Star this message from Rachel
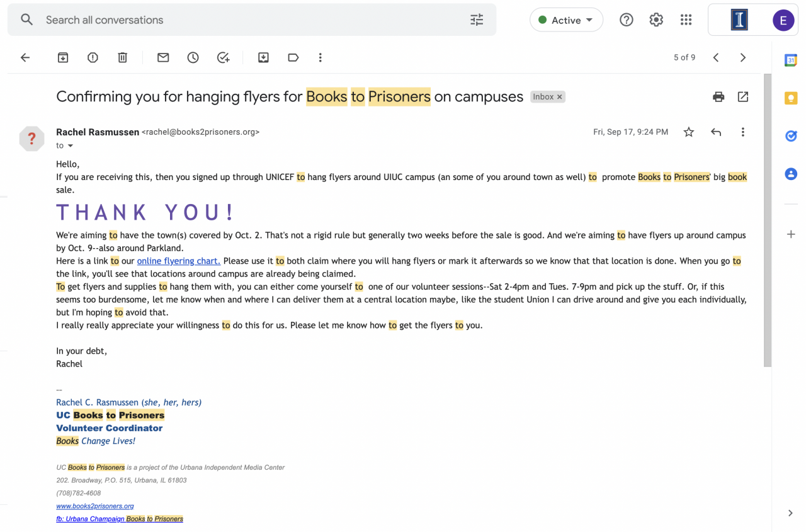 pyautogui.click(x=689, y=132)
